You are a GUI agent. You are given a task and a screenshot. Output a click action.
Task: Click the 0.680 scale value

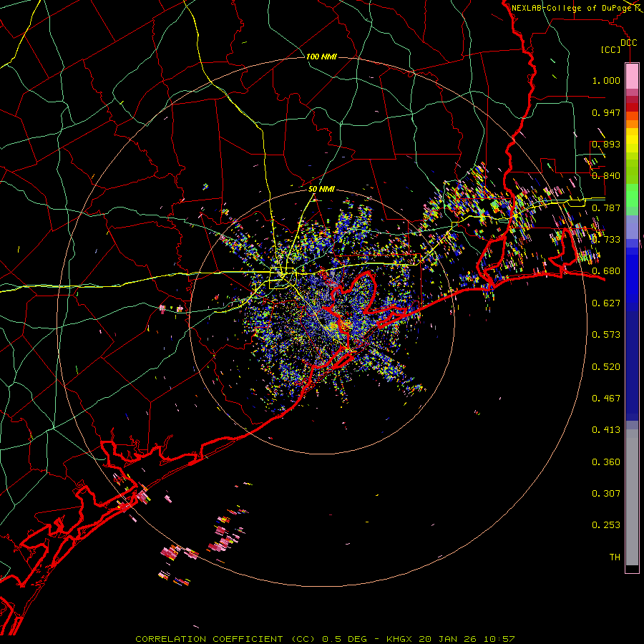606,271
